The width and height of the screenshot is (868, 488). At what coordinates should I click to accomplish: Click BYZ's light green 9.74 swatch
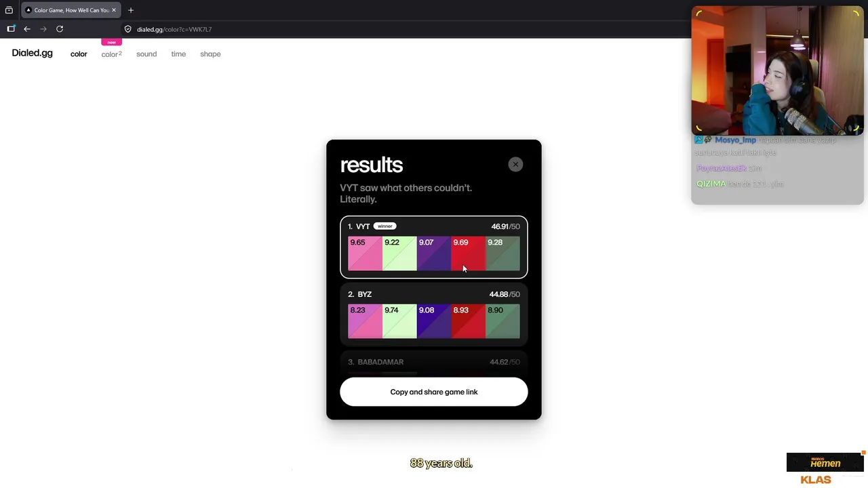coord(399,321)
